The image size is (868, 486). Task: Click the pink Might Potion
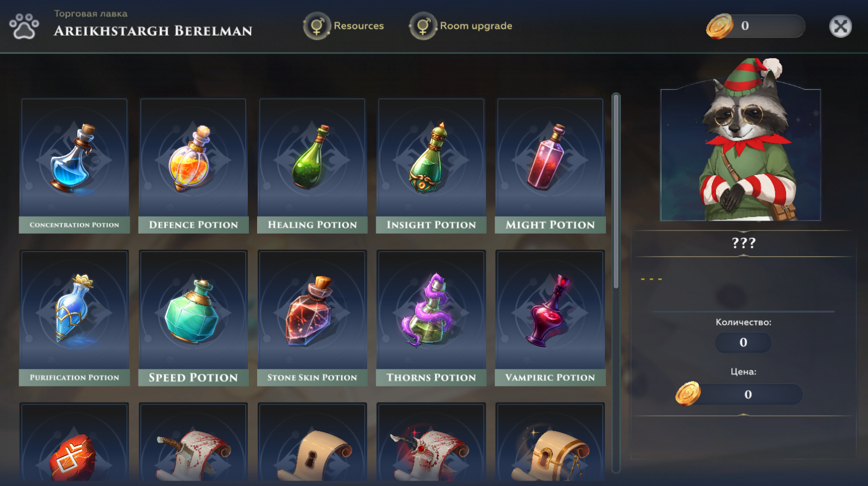click(550, 166)
